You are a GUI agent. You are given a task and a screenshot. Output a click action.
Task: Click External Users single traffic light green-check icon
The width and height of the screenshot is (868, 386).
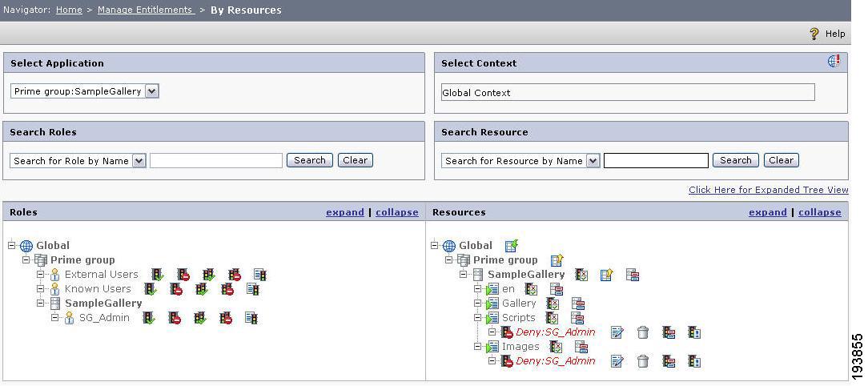[x=158, y=274]
